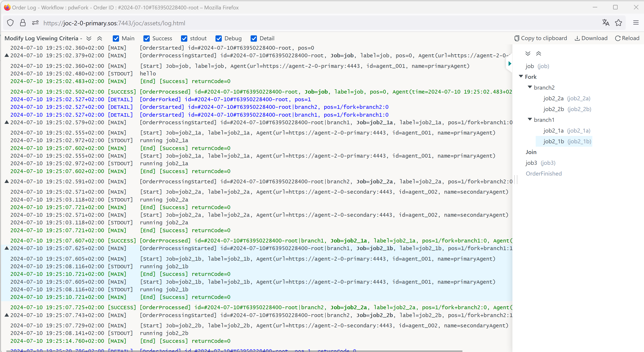Open the Firefox hamburger menu
Screen dimensions: 644x352
636,23
